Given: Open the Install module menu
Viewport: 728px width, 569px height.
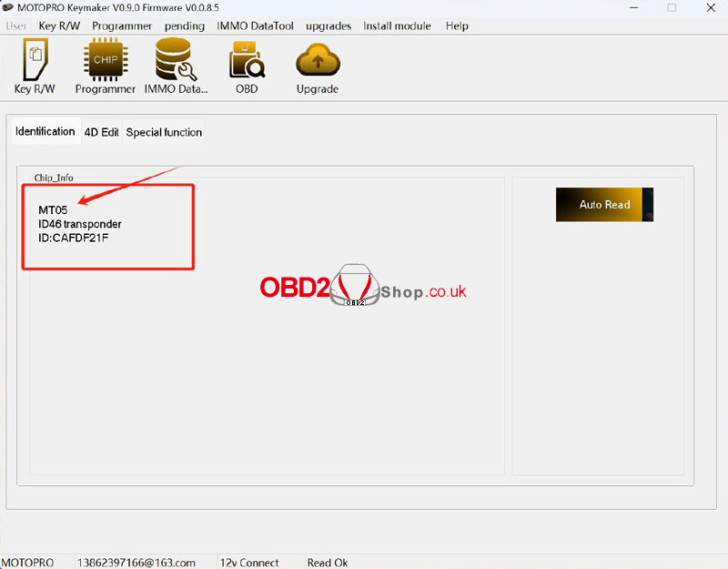Looking at the screenshot, I should (x=397, y=26).
